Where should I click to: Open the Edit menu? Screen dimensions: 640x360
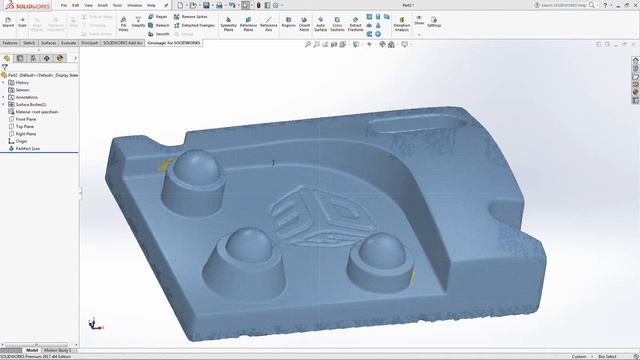tap(76, 5)
